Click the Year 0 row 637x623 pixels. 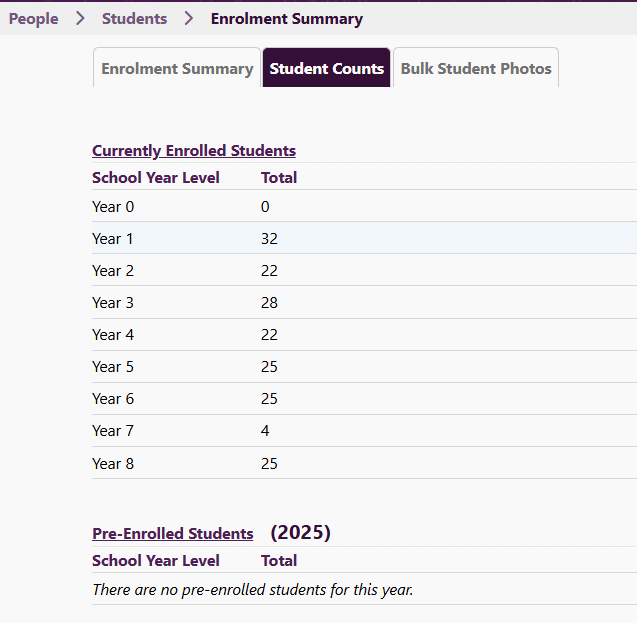point(113,207)
